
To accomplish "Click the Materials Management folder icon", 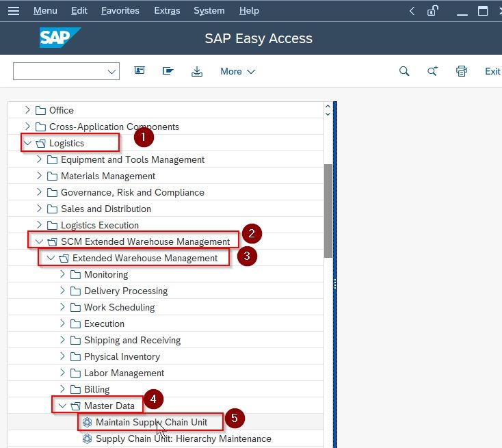I will [x=52, y=176].
